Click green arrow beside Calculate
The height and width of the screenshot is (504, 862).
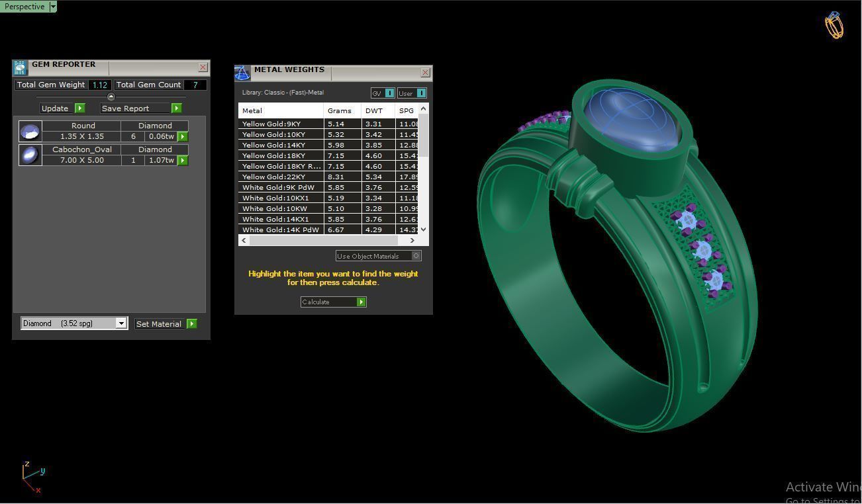[361, 302]
